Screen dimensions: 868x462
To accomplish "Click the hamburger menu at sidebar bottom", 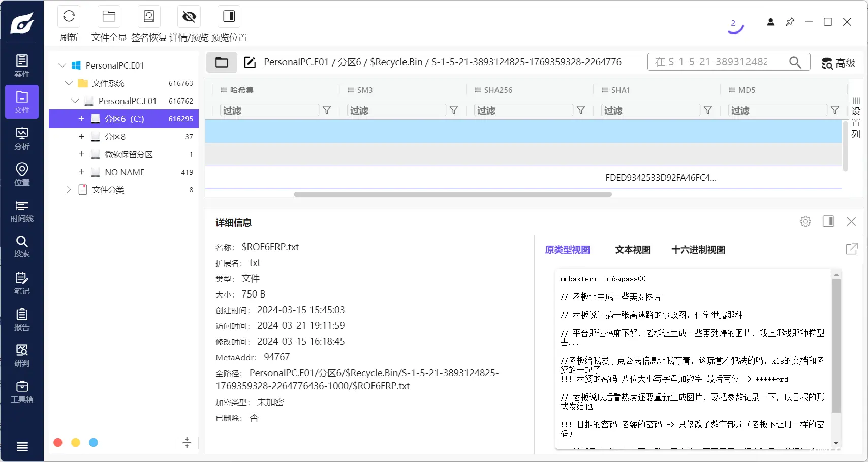I will click(22, 447).
